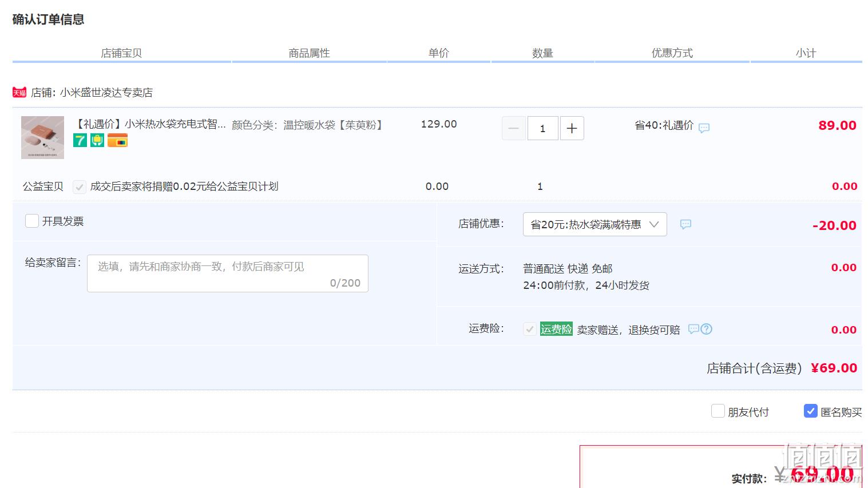This screenshot has height=488, width=868.
Task: Click the 数量 column header
Action: point(542,53)
